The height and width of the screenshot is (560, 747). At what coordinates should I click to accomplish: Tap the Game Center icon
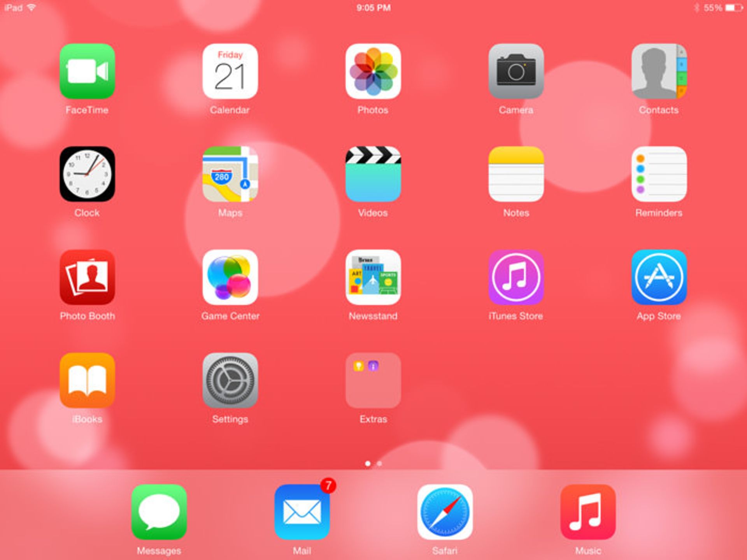[x=230, y=277]
